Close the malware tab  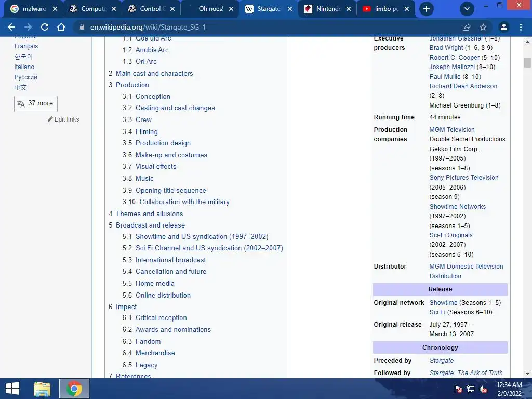click(55, 9)
